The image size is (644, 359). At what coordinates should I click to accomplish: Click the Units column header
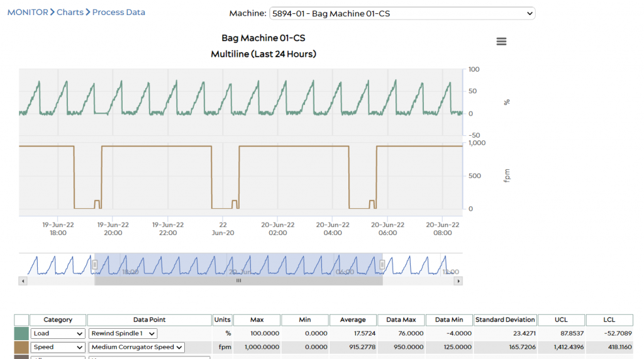click(x=222, y=320)
